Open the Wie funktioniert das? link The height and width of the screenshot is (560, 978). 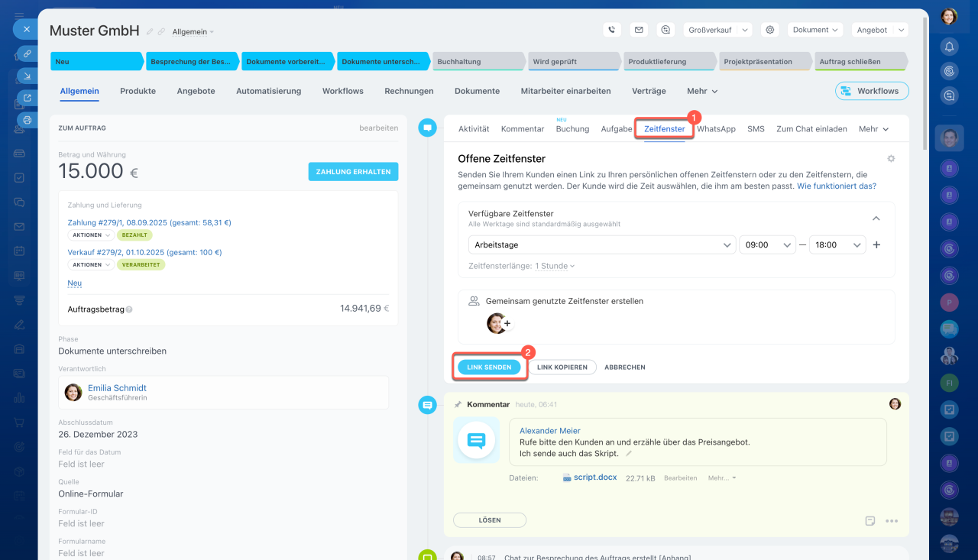[x=837, y=186]
